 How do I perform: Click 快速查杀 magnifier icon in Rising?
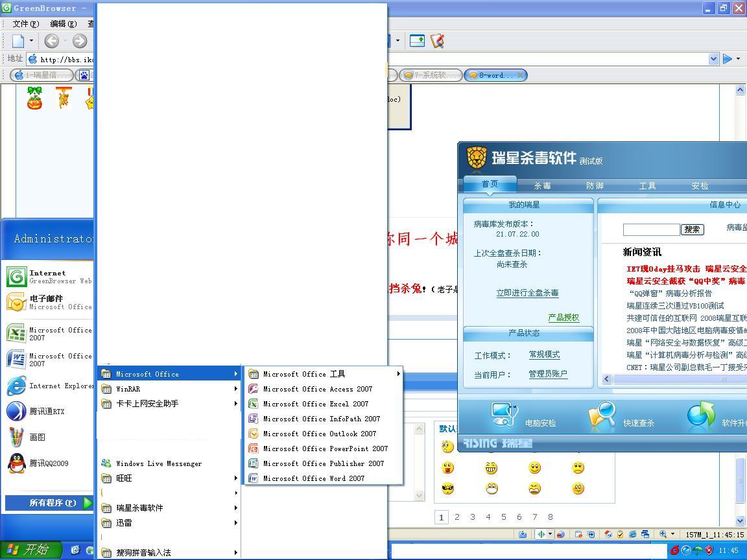coord(601,415)
